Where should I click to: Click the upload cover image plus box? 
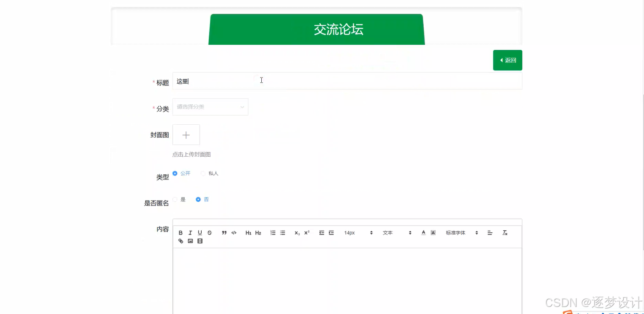(186, 135)
